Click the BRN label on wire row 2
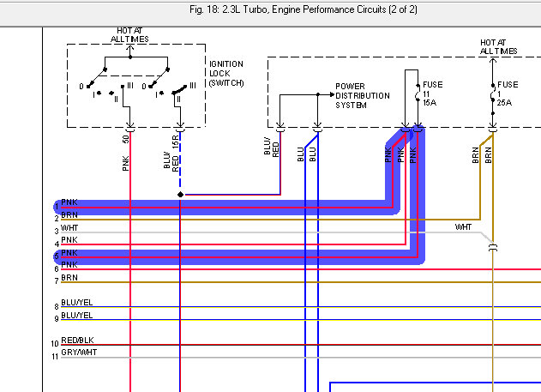 (69, 214)
